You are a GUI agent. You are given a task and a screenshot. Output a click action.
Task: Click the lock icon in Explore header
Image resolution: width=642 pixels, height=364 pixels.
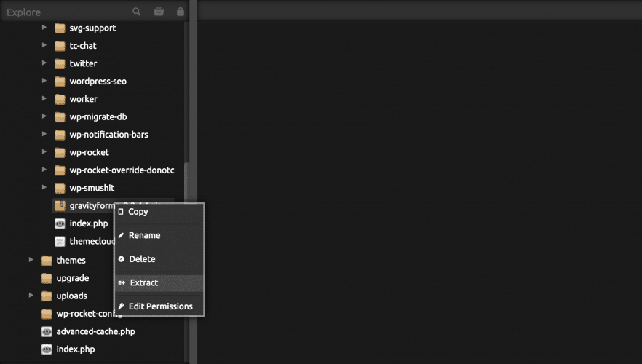coord(180,12)
